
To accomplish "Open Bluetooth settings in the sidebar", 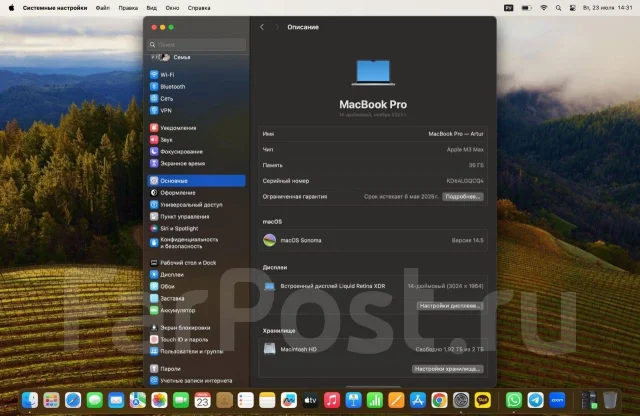I will 196,87.
